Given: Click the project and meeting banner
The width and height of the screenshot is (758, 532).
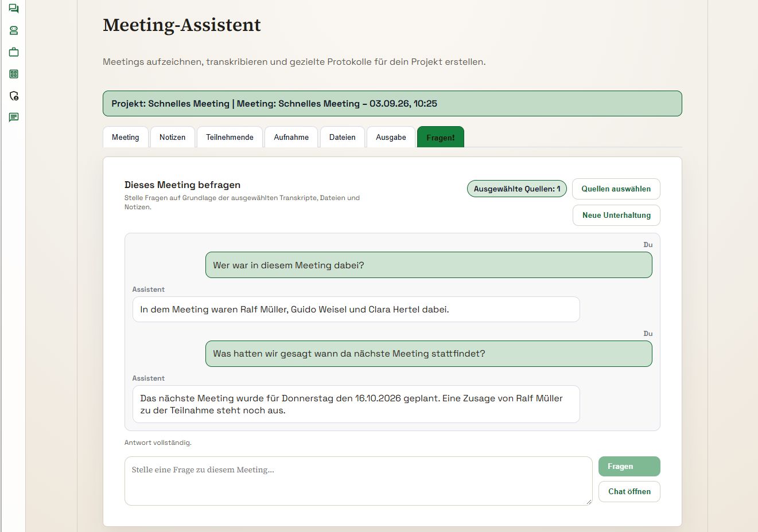Looking at the screenshot, I should 392,104.
